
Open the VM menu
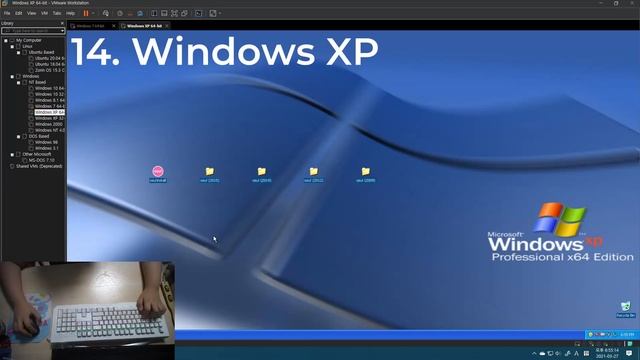coord(44,13)
